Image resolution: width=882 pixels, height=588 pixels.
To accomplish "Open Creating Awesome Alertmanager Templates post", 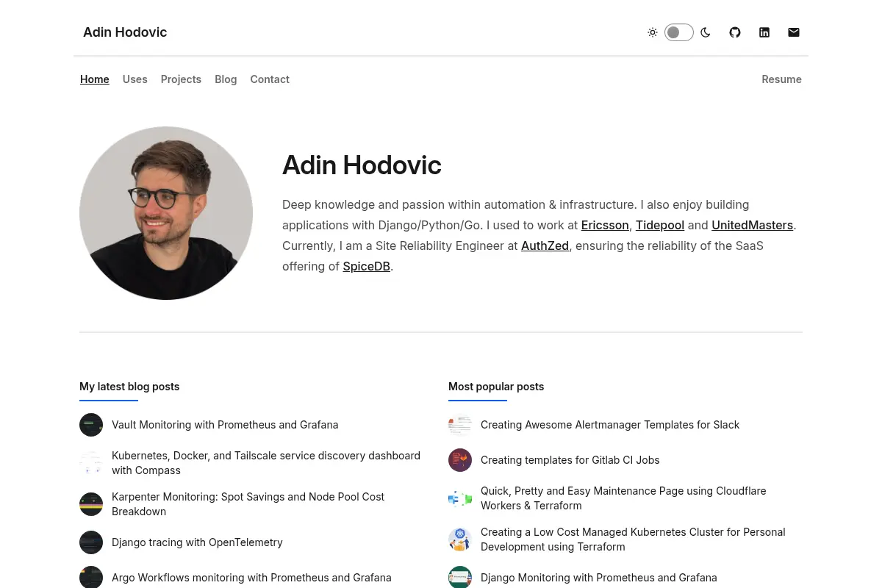I will pos(610,425).
